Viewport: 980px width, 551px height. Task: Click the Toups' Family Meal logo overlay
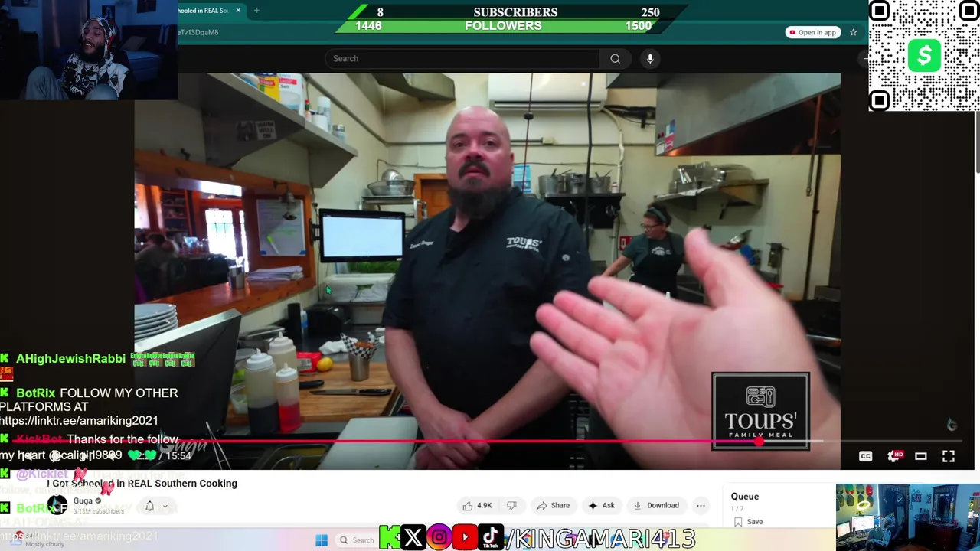click(760, 412)
